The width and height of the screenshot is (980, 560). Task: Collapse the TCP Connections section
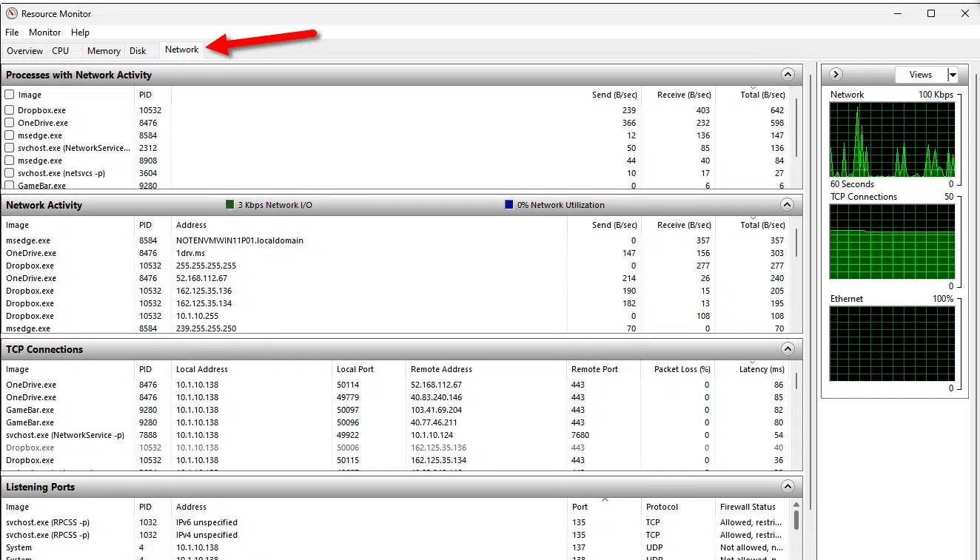pos(788,349)
